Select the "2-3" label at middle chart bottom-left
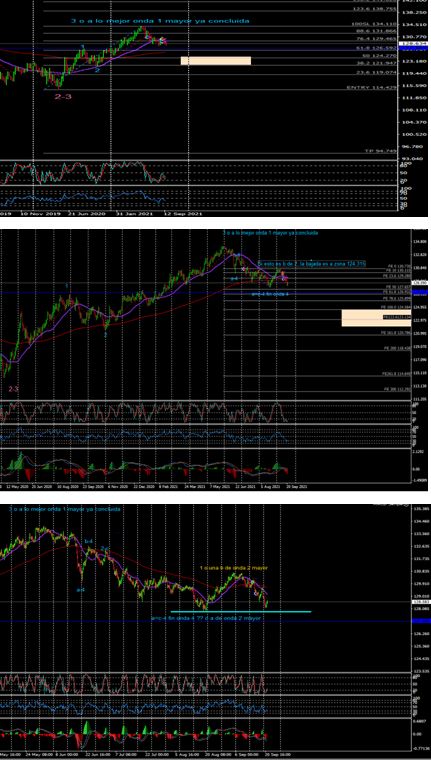Screen dimensions: 431x763 pyautogui.click(x=14, y=389)
